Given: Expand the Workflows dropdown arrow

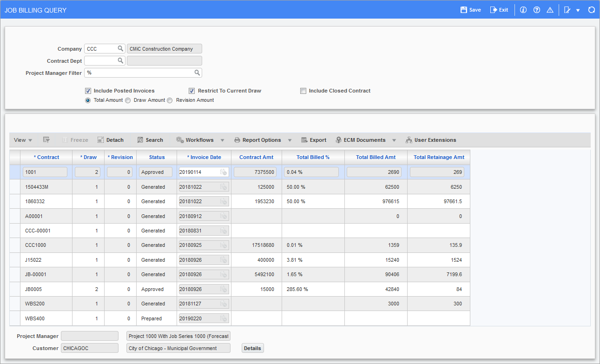Looking at the screenshot, I should [222, 139].
